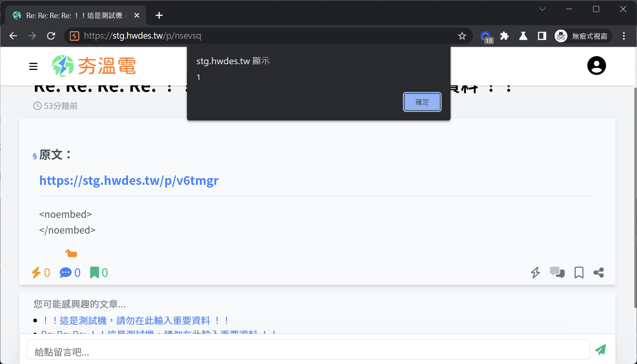This screenshot has width=637, height=364.
Task: Toggle the outline bookmark icon for this post
Action: pyautogui.click(x=579, y=272)
